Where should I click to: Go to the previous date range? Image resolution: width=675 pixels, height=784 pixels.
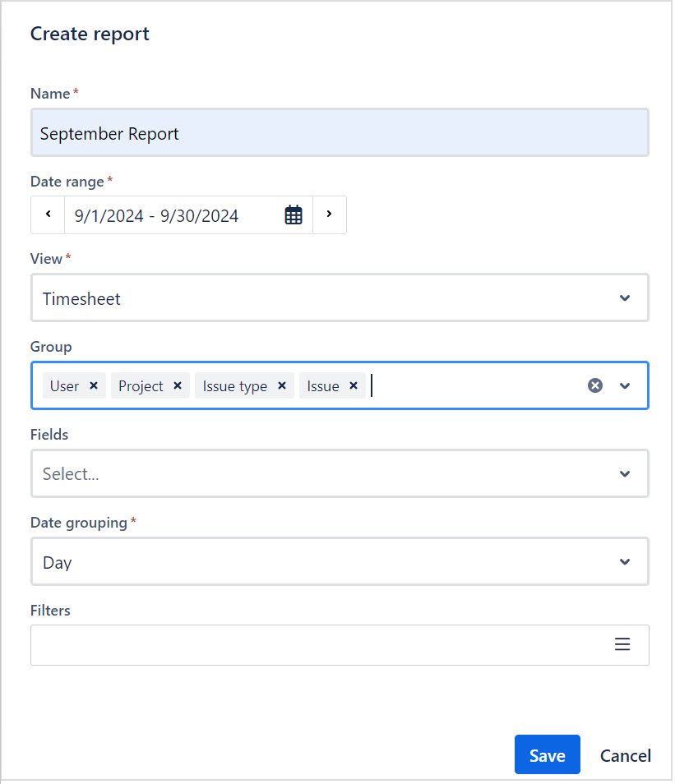click(47, 214)
